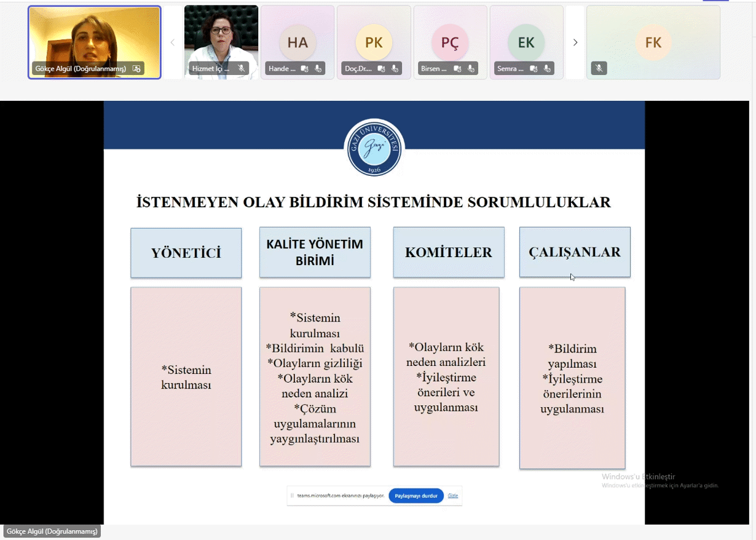Select the EK participant avatar
The height and width of the screenshot is (540, 756).
point(526,42)
